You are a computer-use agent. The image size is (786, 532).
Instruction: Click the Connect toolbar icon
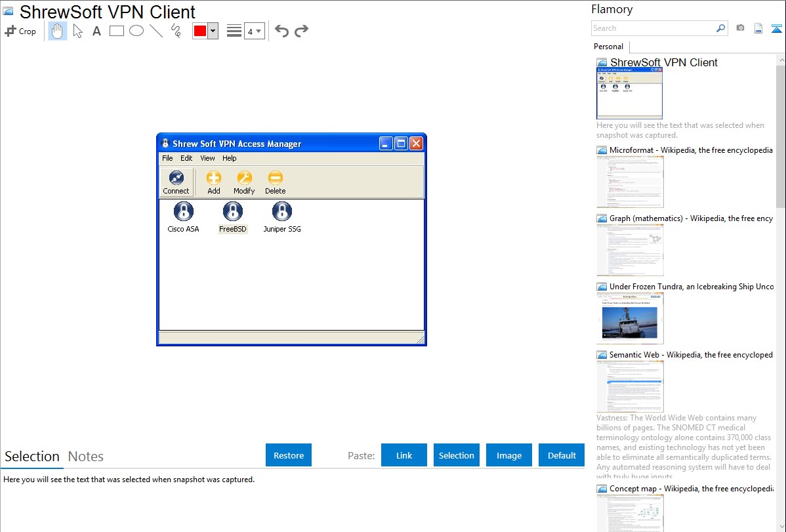pyautogui.click(x=176, y=182)
